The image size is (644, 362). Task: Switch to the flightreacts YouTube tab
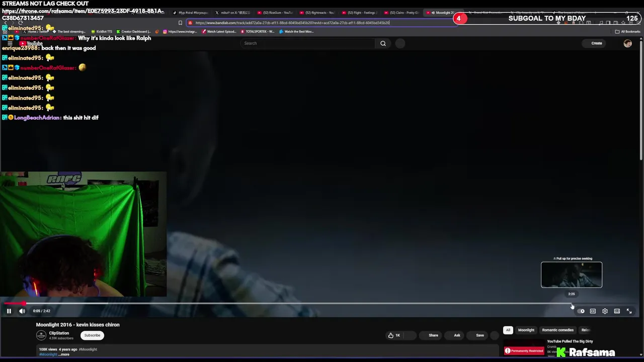[x=317, y=13]
